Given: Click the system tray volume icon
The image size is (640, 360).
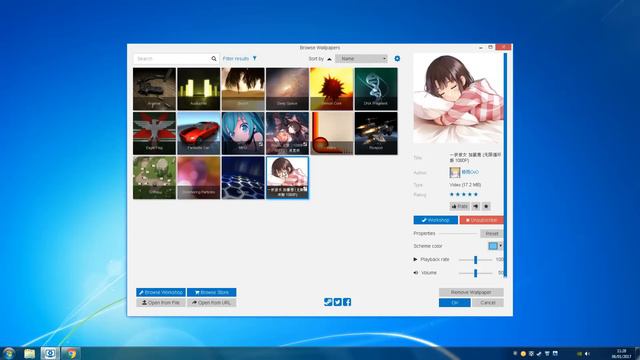Looking at the screenshot, I should click(587, 353).
